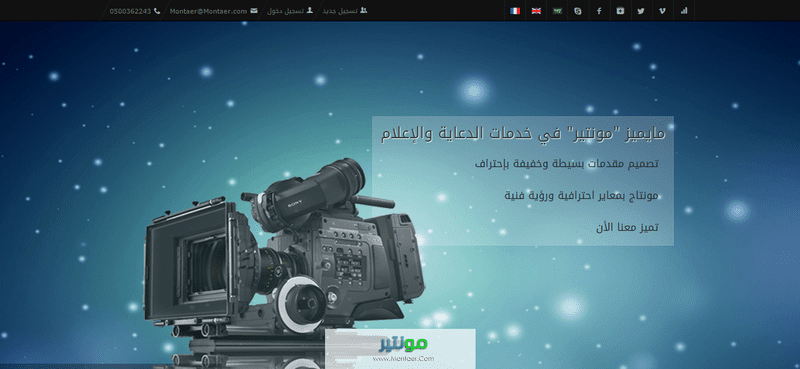Click the www.Montaer.Com text under logo
This screenshot has width=800, height=369.
[403, 358]
